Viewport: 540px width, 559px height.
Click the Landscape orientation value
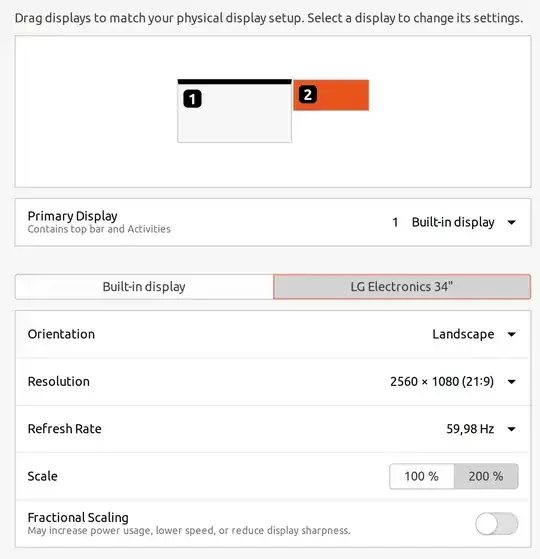point(463,334)
